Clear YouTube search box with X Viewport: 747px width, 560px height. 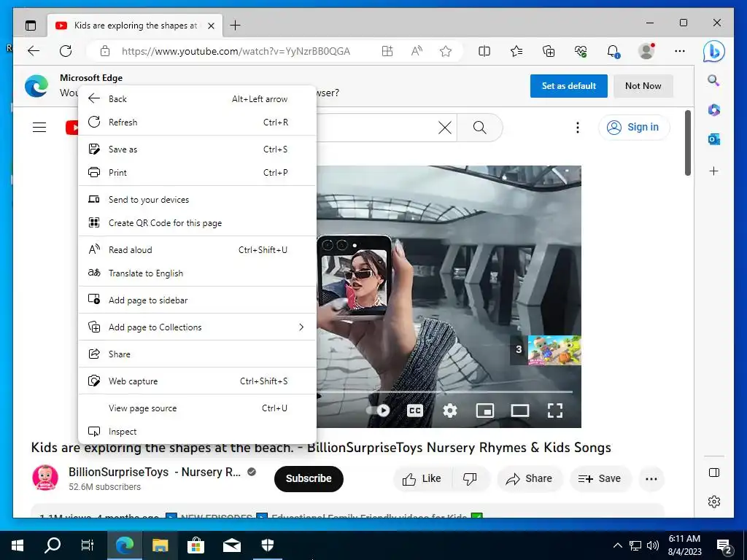coord(444,127)
